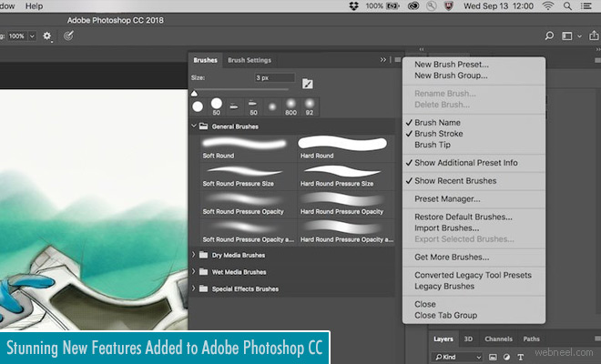Viewport: 601px width, 364px height.
Task: Enable Brush Tip display option
Action: pyautogui.click(x=433, y=145)
